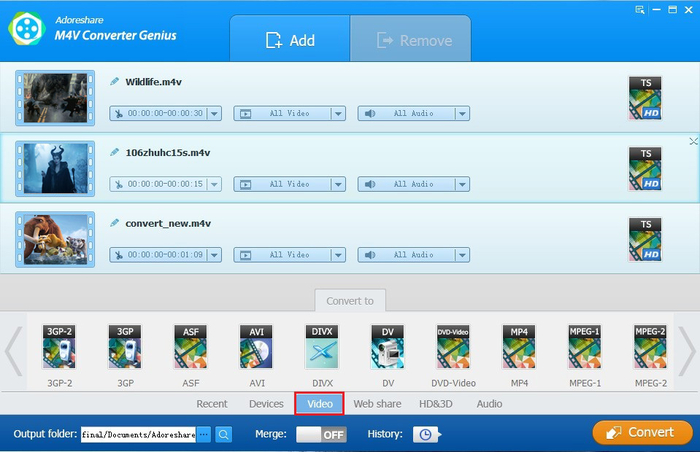Click the Output folder path field
This screenshot has height=452, width=700.
point(138,434)
